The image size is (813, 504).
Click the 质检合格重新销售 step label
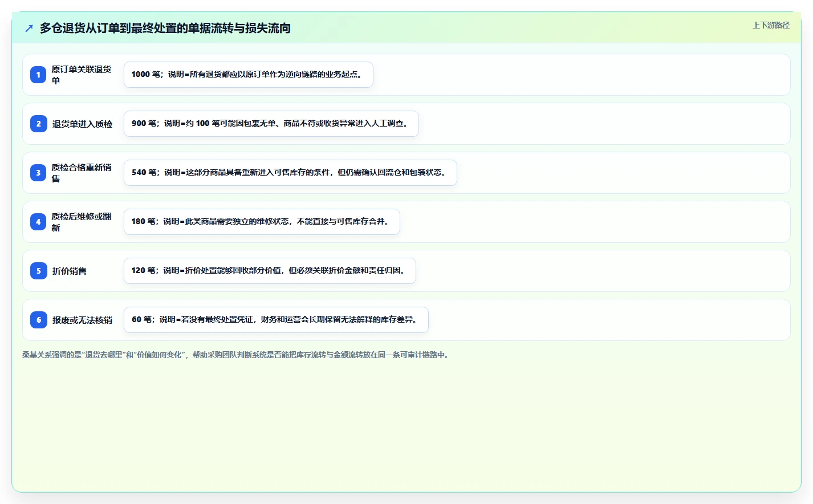click(82, 173)
